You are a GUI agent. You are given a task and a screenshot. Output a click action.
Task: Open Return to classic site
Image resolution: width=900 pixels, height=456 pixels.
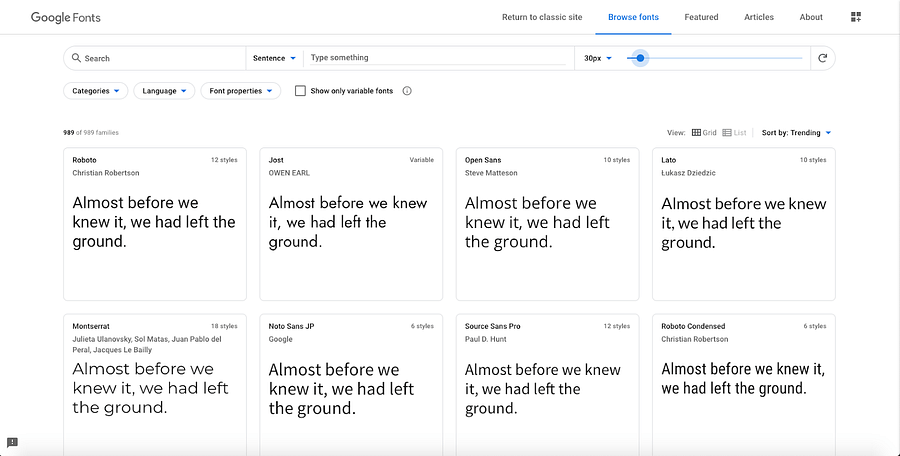(x=542, y=17)
